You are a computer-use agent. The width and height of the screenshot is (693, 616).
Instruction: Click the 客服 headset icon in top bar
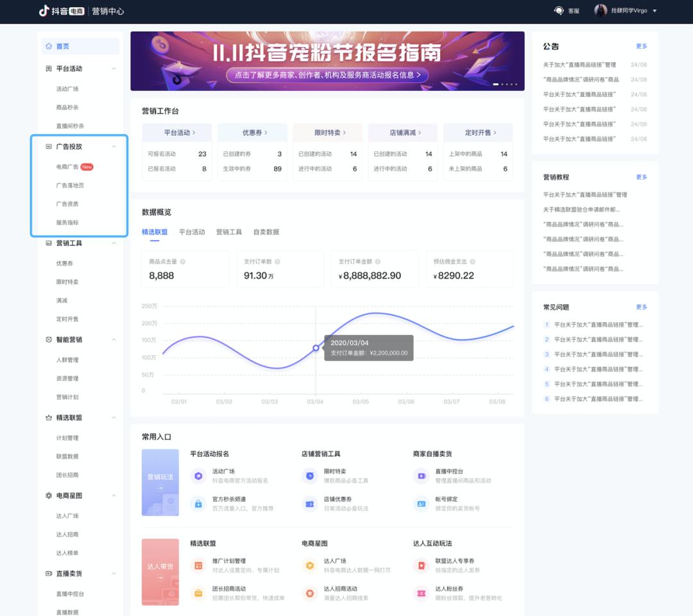(x=558, y=10)
